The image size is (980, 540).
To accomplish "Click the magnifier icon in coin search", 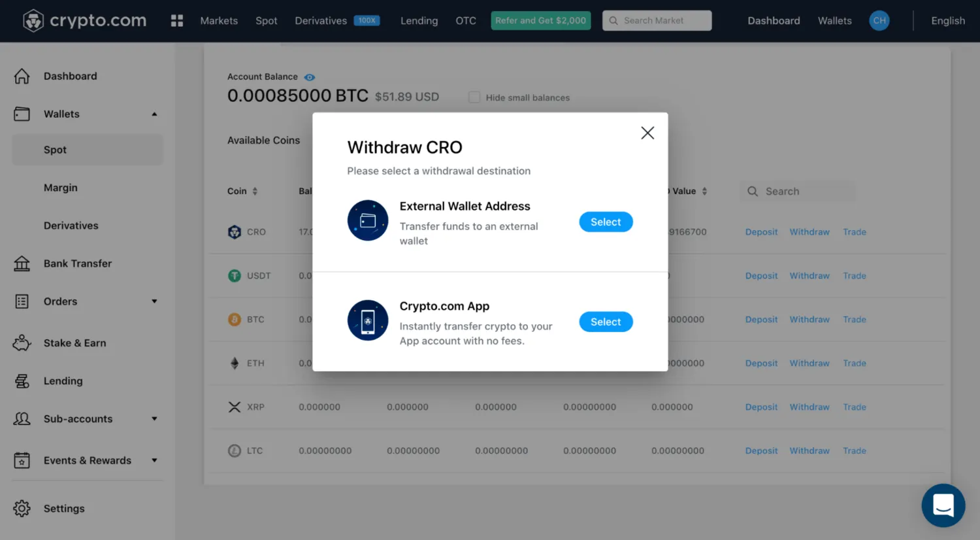I will coord(753,192).
